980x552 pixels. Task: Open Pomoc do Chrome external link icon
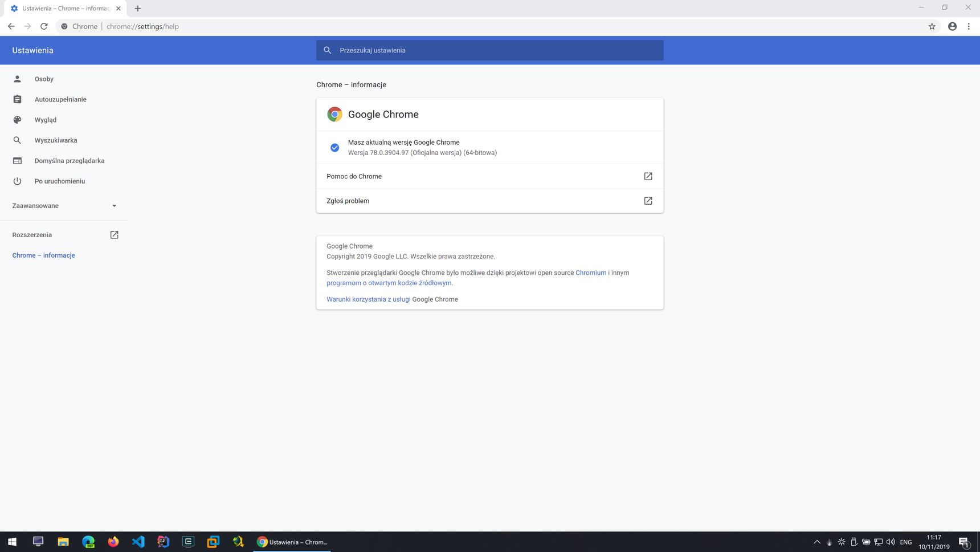click(648, 176)
